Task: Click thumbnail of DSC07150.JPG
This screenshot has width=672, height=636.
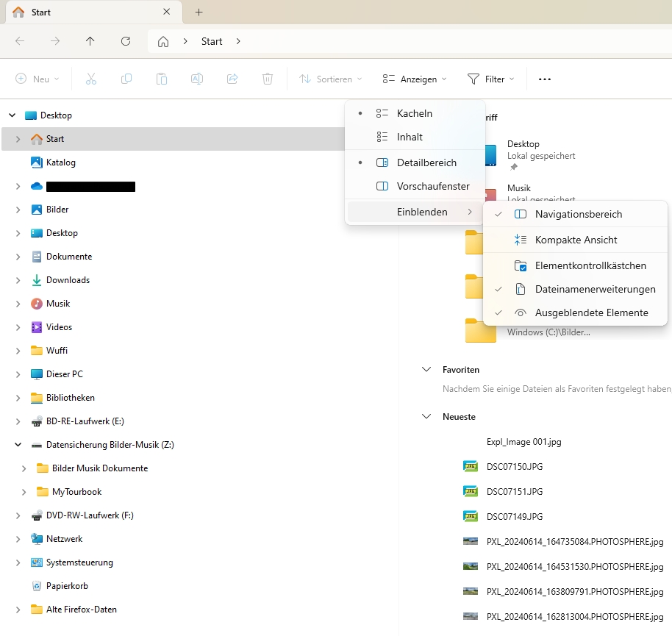Action: click(x=471, y=466)
